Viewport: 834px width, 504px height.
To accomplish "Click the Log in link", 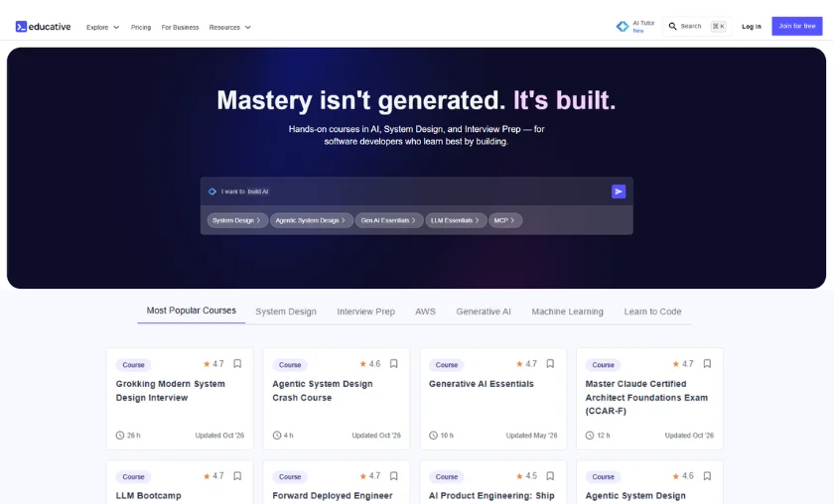I will [752, 26].
